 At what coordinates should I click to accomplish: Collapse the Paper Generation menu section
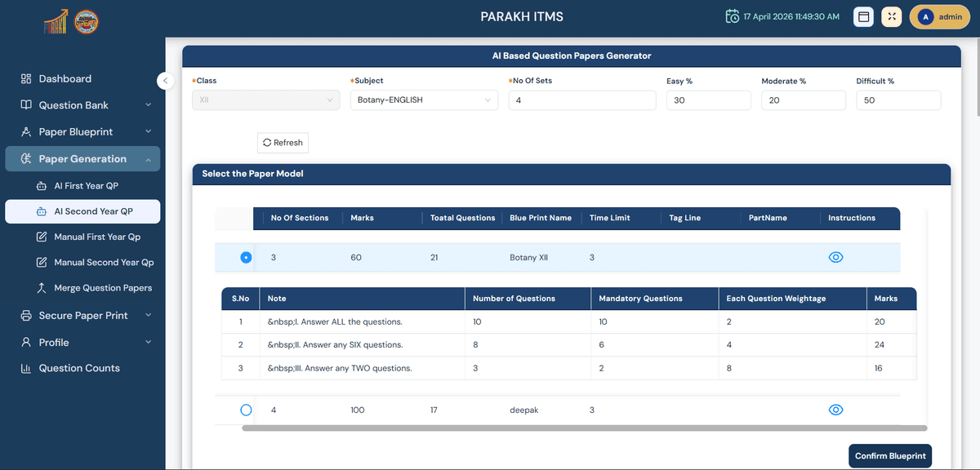pos(148,159)
